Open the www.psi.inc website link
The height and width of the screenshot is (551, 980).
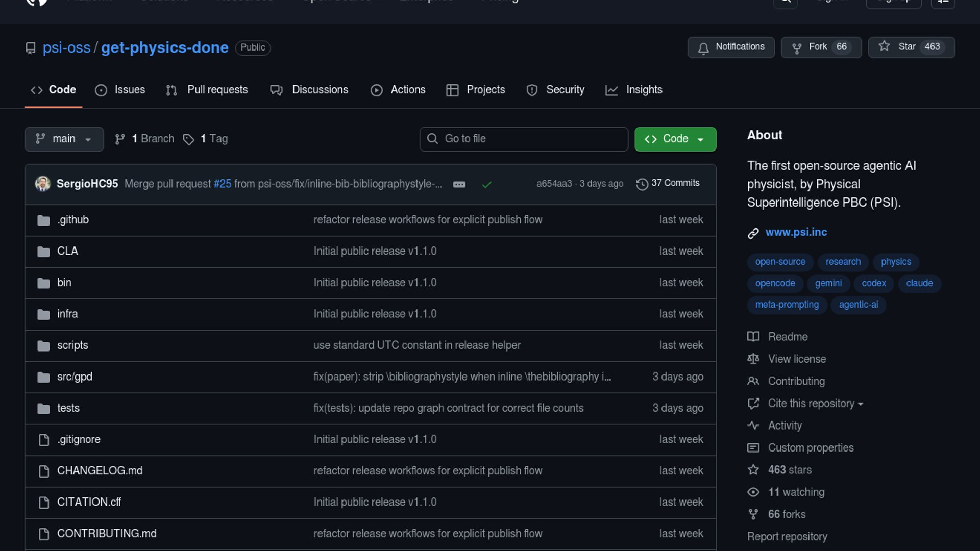[x=796, y=232]
